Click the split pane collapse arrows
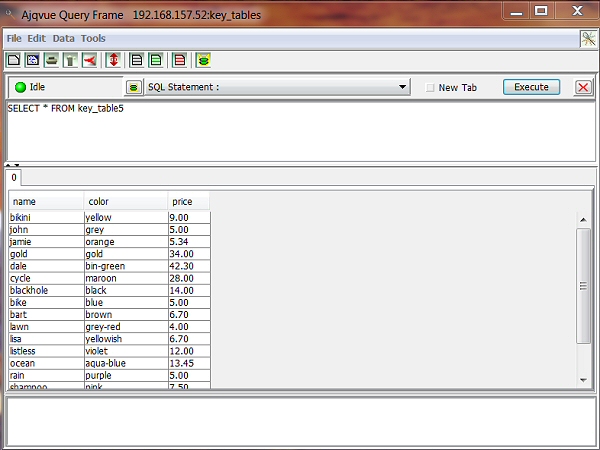Screen dimensions: 600x450 (x=12, y=164)
